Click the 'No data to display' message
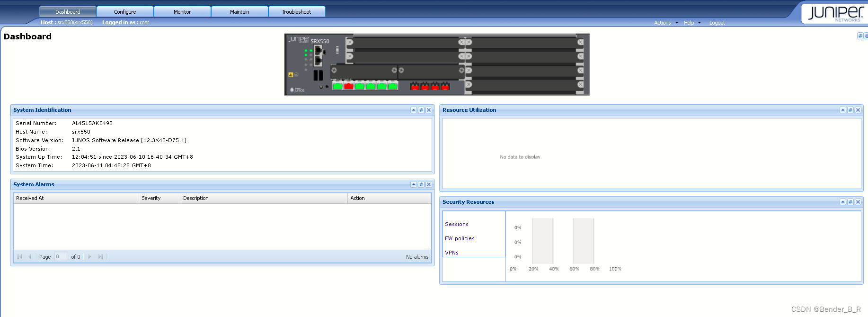The height and width of the screenshot is (317, 868). click(x=521, y=157)
